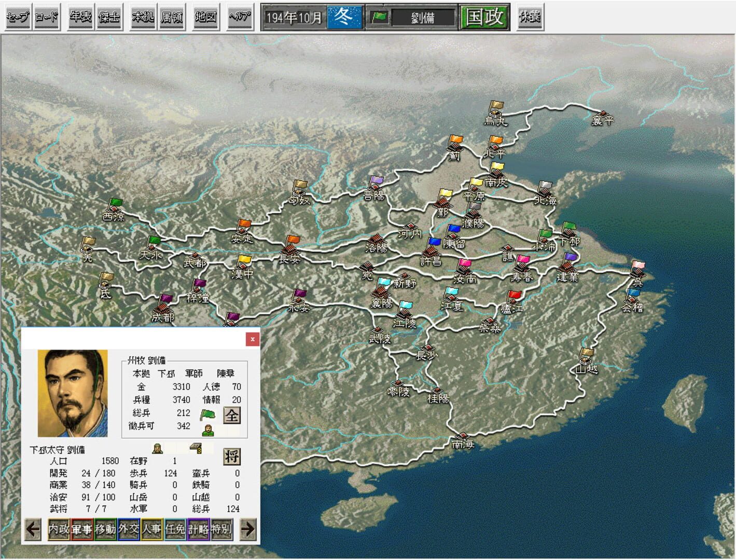736x560 pixels.
Task: Select the 軍事 military command icon
Action: click(x=81, y=530)
